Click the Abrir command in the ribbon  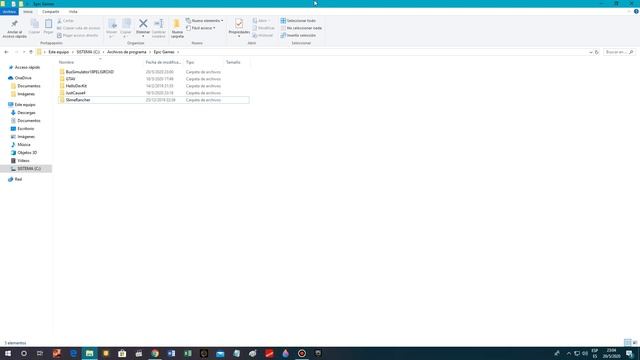(261, 20)
